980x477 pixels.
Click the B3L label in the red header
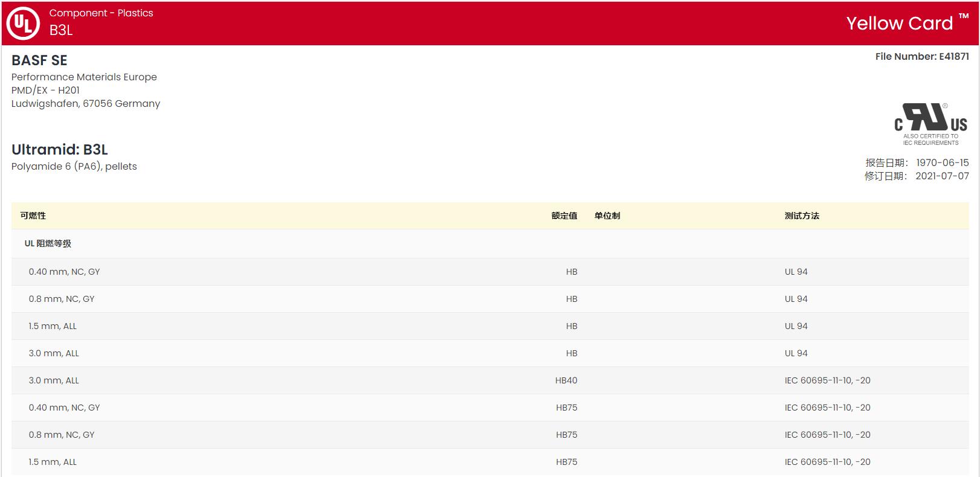click(60, 30)
